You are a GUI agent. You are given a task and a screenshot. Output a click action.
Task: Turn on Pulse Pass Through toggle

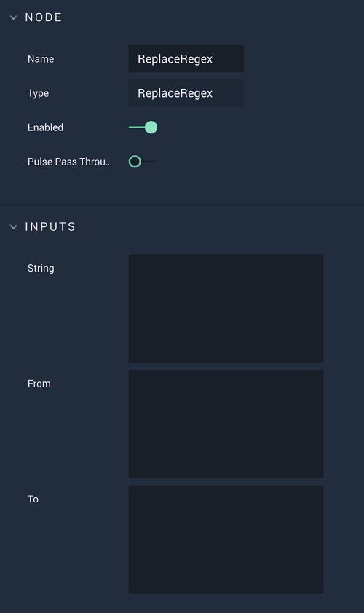(x=143, y=162)
